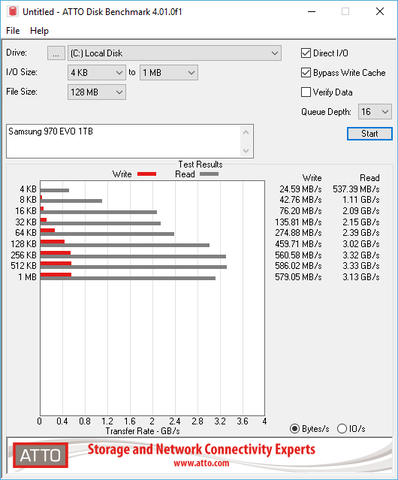The height and width of the screenshot is (480, 398).
Task: Close the ATTO Disk Benchmark window
Action: click(380, 12)
